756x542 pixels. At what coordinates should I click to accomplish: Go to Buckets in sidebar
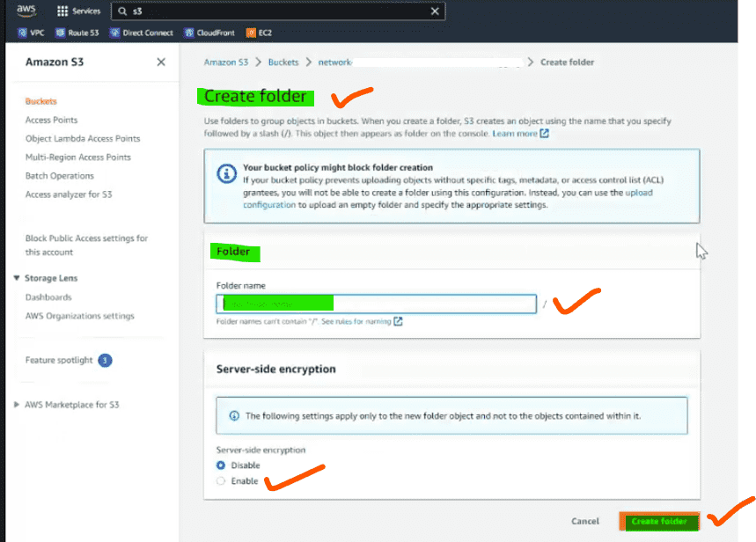(41, 101)
